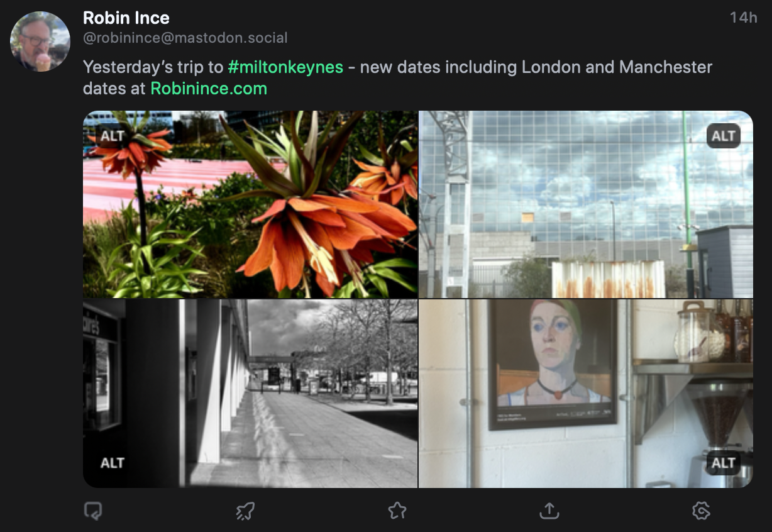Screen dimensions: 772x532
Task: Click Robin Ince's profile avatar
Action: (40, 42)
